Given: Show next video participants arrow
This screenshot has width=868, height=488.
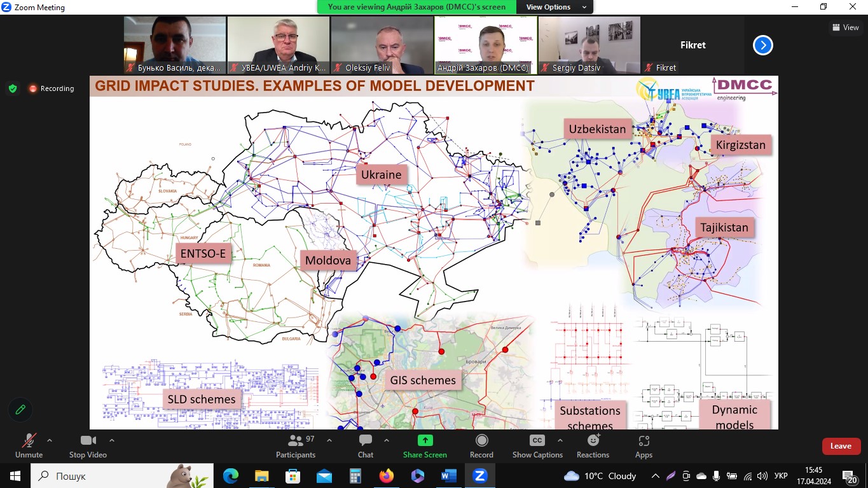Looking at the screenshot, I should pyautogui.click(x=762, y=45).
